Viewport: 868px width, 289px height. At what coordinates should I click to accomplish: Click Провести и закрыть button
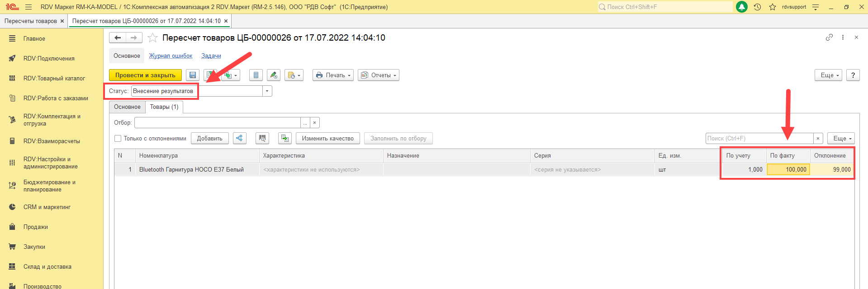click(145, 75)
